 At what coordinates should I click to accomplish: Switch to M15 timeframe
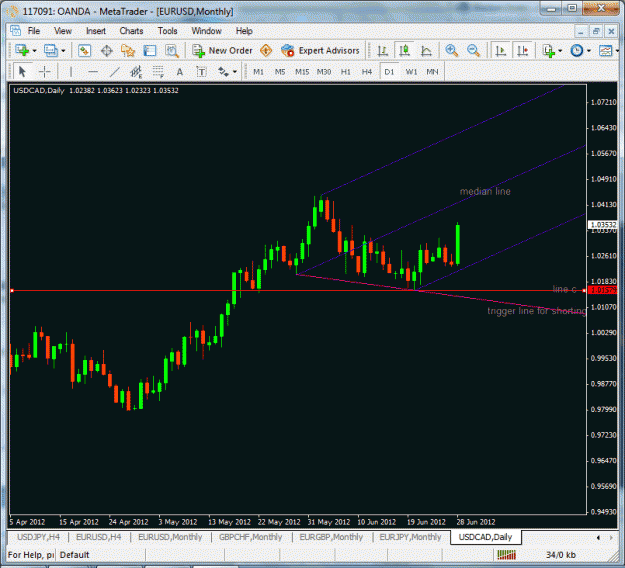tap(302, 72)
